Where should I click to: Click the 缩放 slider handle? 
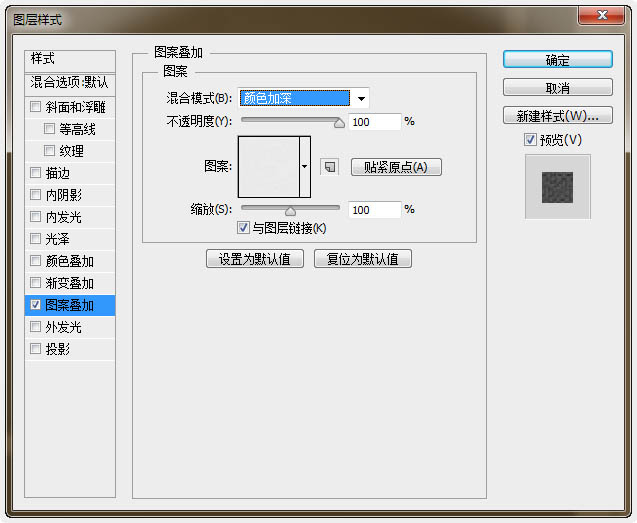[290, 211]
